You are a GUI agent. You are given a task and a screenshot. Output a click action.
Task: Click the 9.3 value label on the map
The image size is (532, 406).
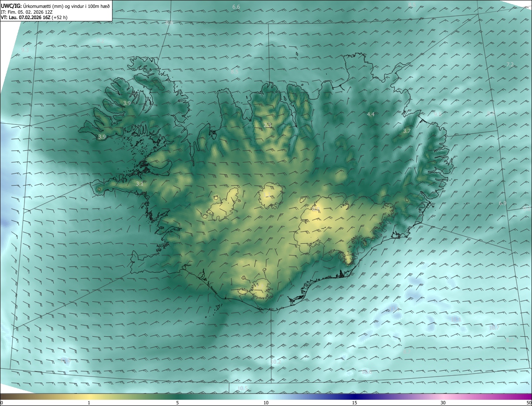pos(25,50)
